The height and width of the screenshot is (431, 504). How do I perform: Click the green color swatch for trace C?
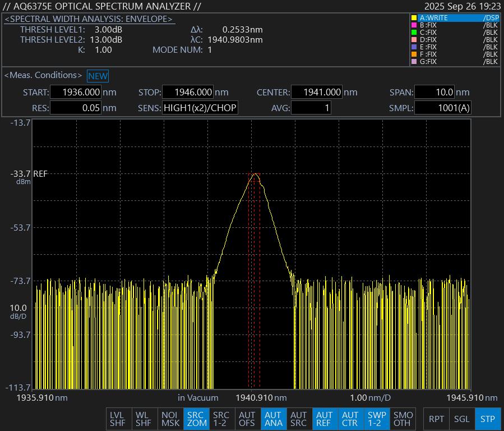click(414, 33)
